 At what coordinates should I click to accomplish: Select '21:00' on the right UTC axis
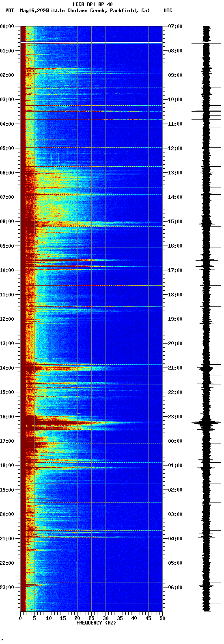click(x=175, y=368)
